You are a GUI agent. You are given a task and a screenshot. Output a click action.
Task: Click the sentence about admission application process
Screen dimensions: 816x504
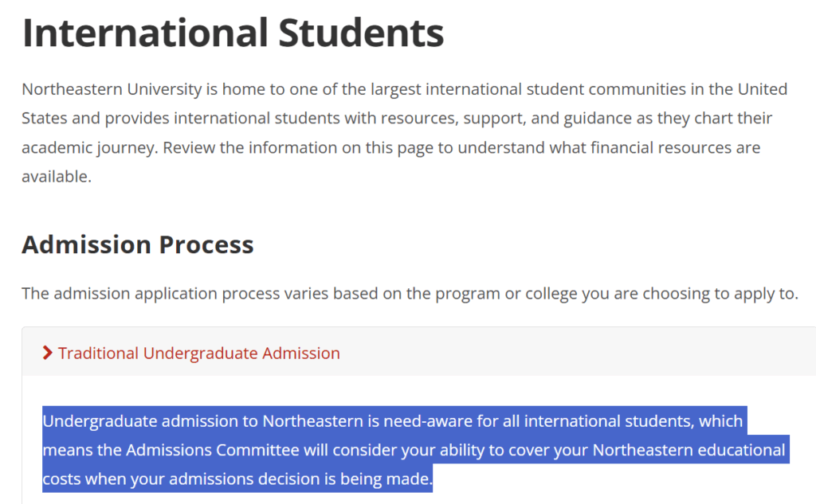pos(410,293)
